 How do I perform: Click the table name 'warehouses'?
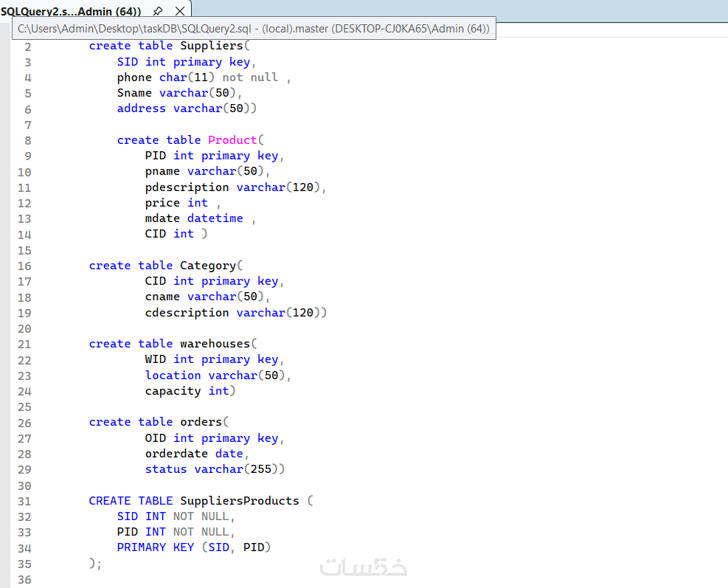[215, 344]
